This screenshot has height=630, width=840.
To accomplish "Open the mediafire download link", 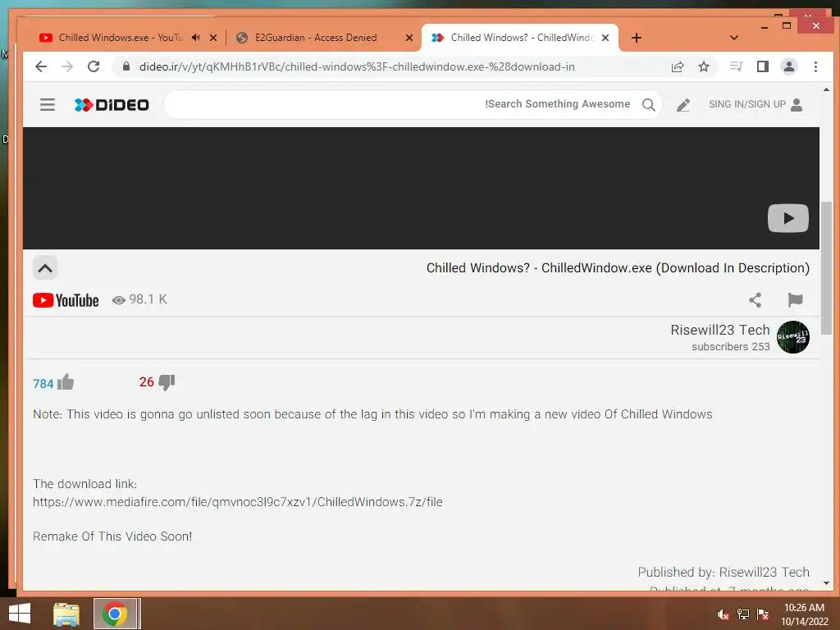I will [237, 502].
